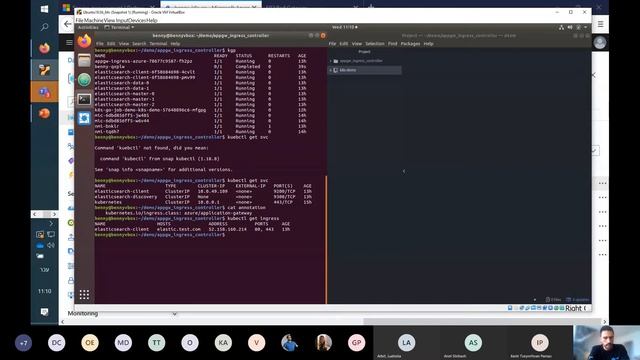Viewport: 640px width, 360px height.
Task: Open Azure portal hamburger menu
Action: point(69,42)
